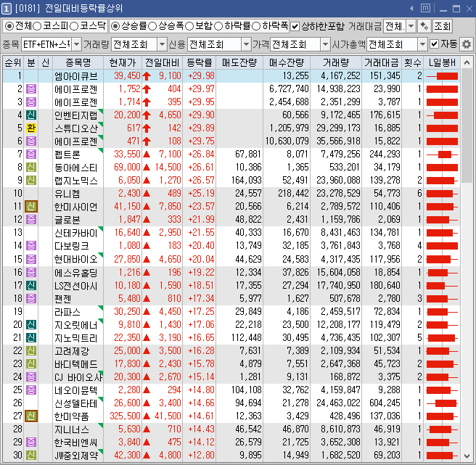
Task: Select the 상승률 radio button
Action: click(115, 26)
